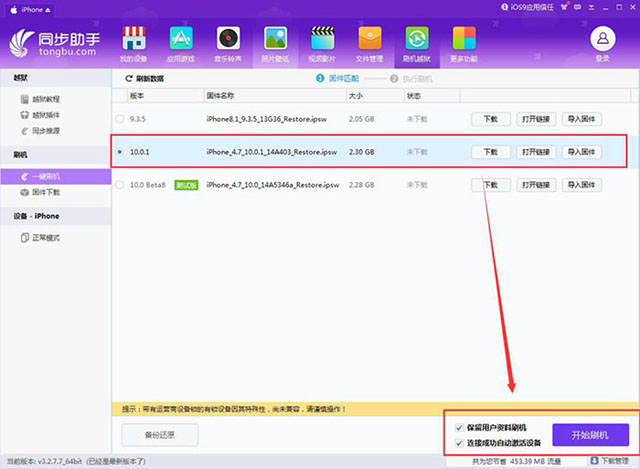Click the iPhone_4.7_10.0.1_14A403_Restore.ipsw file name
This screenshot has width=640, height=469.
272,152
